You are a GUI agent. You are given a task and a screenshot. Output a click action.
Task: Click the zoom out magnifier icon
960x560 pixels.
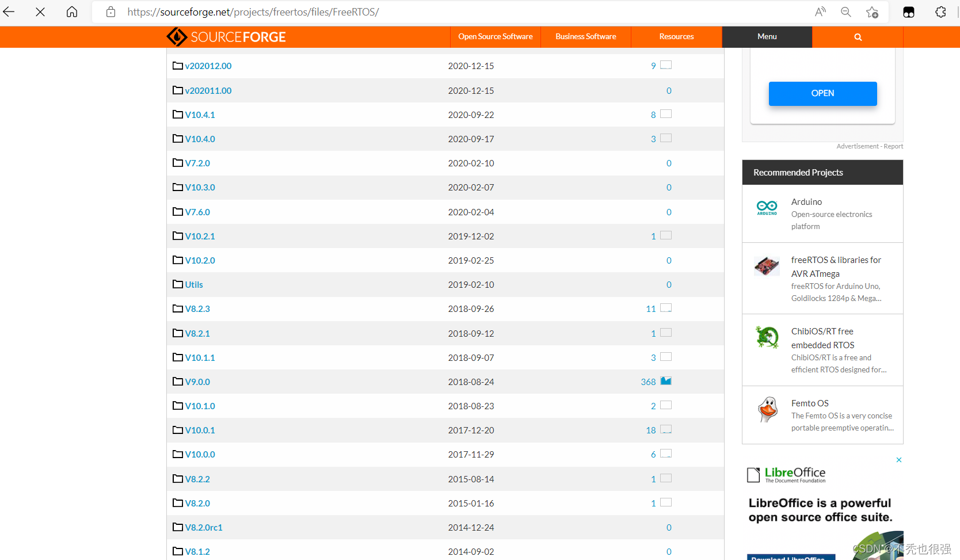coord(846,12)
